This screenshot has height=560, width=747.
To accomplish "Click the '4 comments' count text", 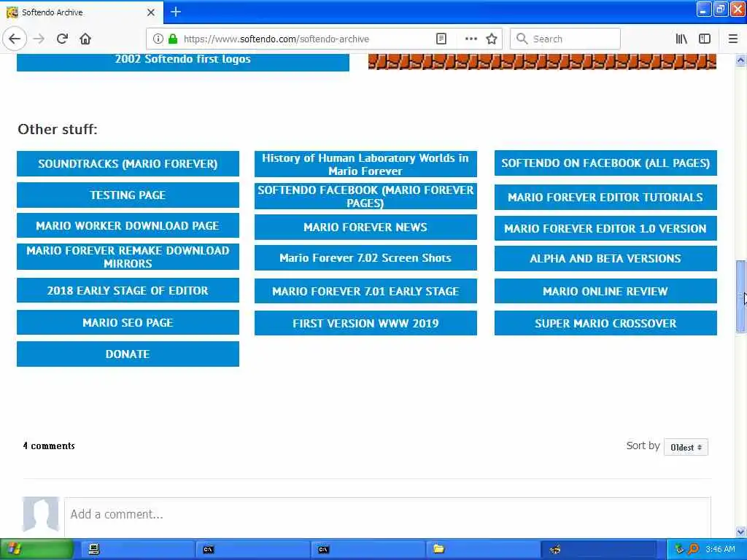I will click(x=49, y=446).
